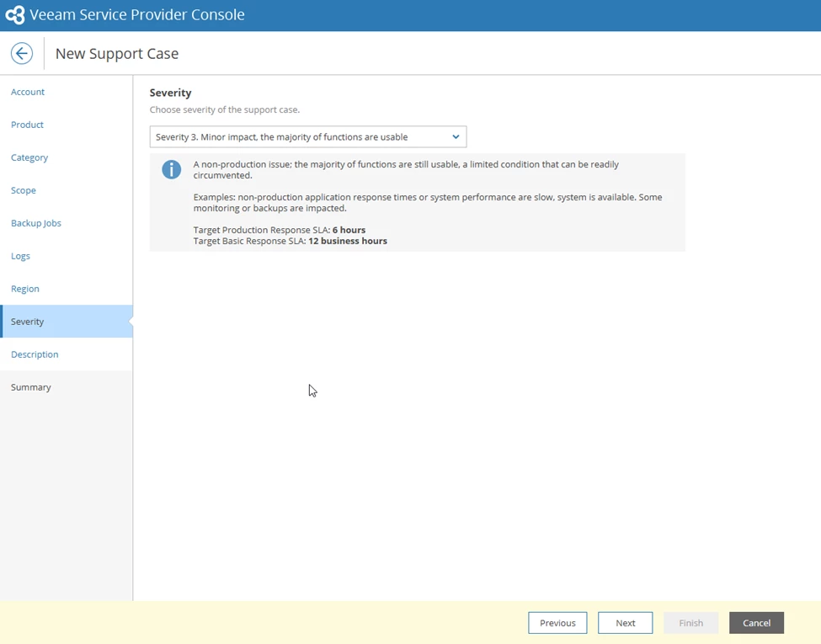Open the Category step
Image resolution: width=821 pixels, height=644 pixels.
click(x=29, y=157)
